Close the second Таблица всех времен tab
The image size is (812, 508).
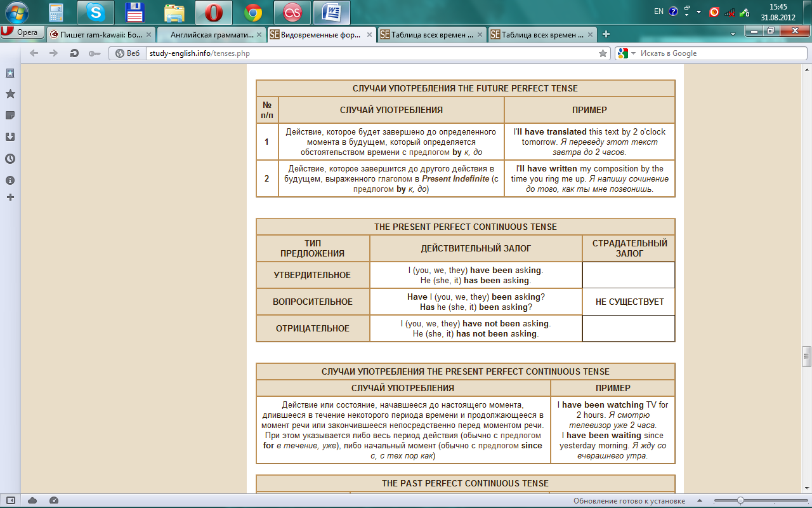pos(589,35)
